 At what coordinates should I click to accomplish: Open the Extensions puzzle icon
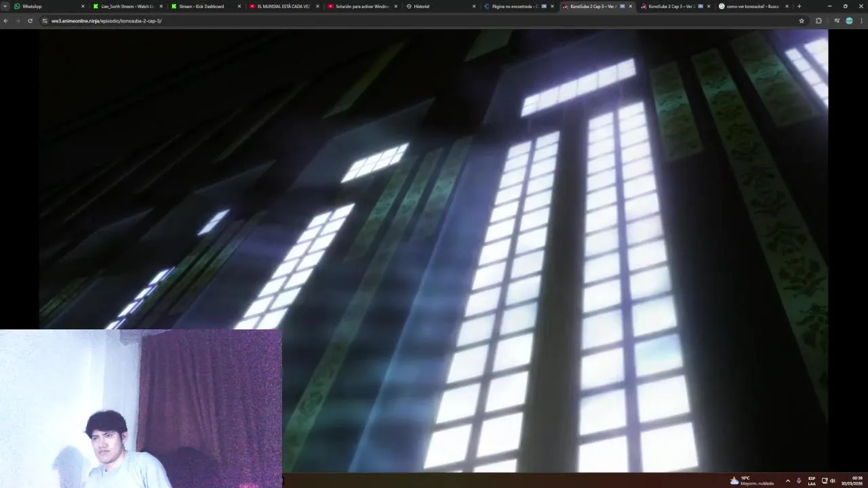[x=818, y=21]
